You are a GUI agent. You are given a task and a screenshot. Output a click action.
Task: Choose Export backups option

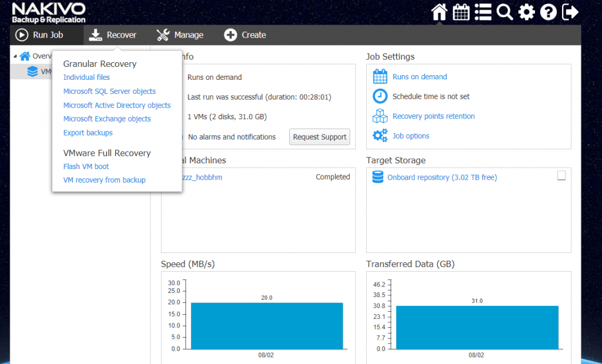(88, 133)
